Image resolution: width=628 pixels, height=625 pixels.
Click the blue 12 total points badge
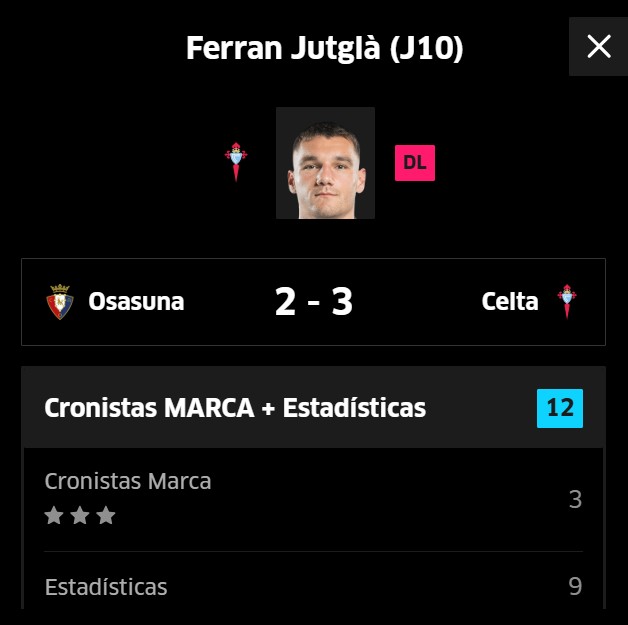point(560,408)
